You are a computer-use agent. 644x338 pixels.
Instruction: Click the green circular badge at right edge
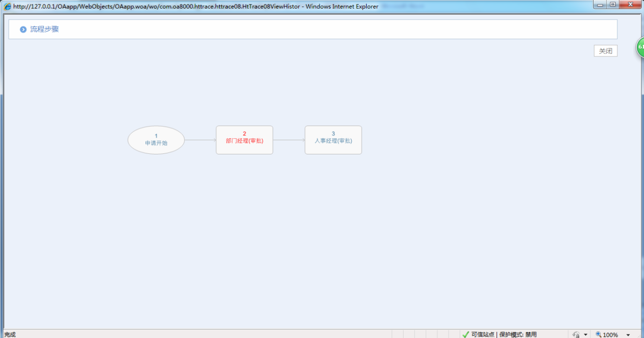[640, 47]
